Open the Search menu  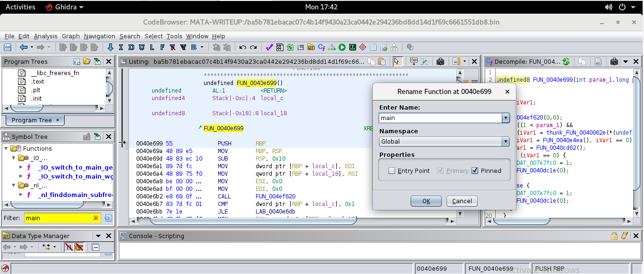click(x=129, y=36)
